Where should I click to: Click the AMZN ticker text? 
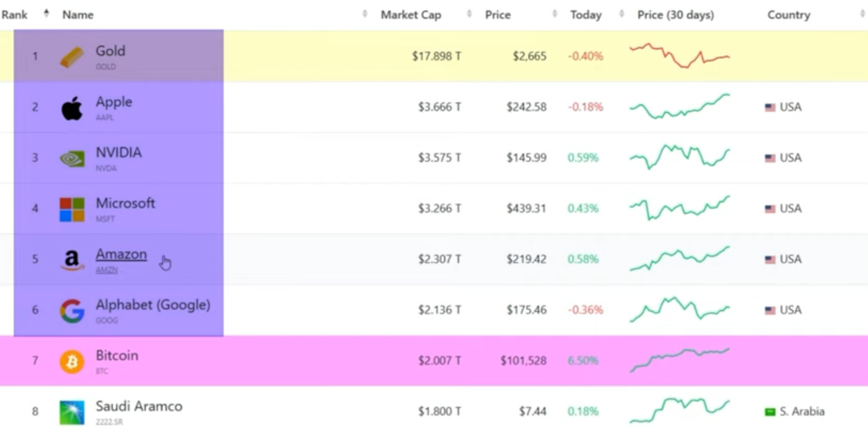(x=107, y=270)
